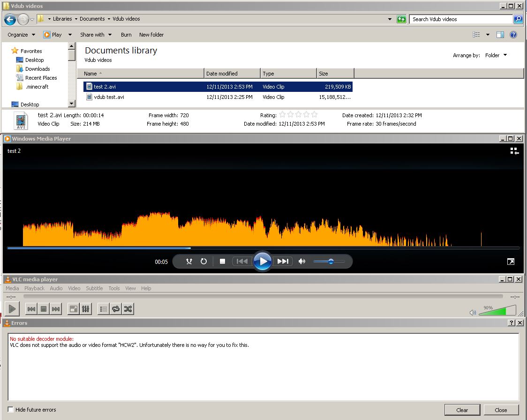Click the VLC play button
527x420 pixels.
point(12,309)
